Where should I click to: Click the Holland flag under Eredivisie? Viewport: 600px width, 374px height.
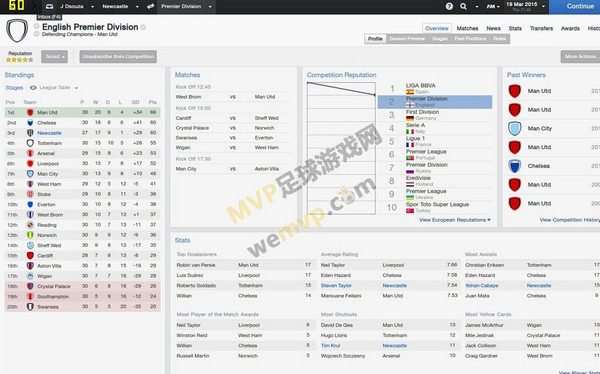[410, 184]
